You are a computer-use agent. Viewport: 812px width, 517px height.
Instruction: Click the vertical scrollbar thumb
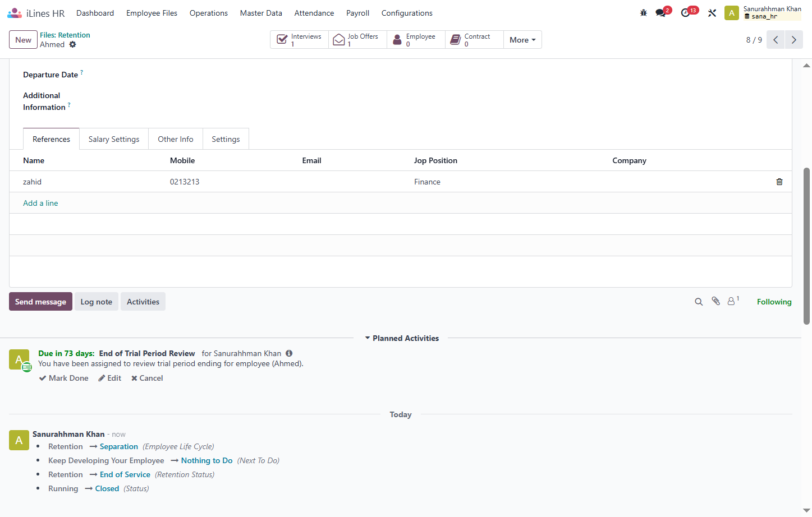pyautogui.click(x=807, y=246)
